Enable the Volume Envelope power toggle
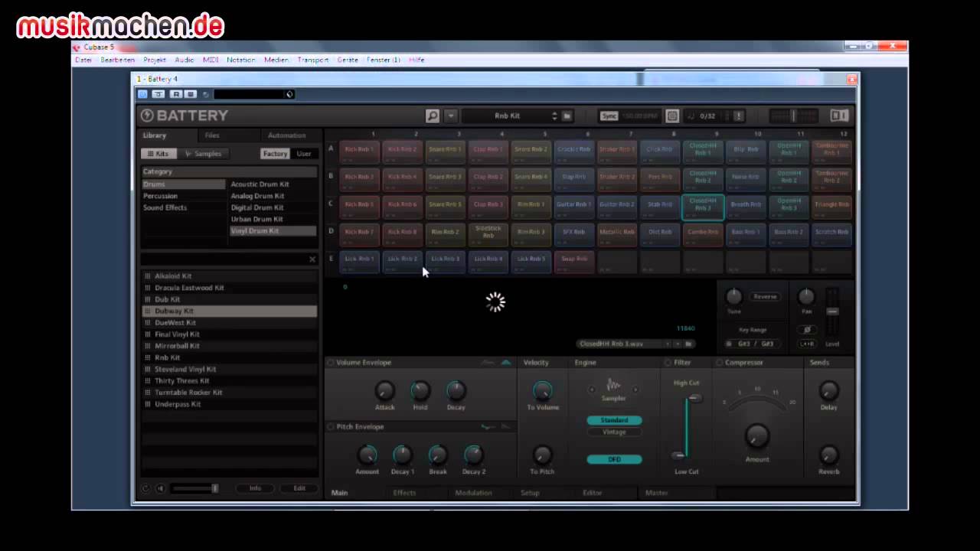 click(x=331, y=363)
